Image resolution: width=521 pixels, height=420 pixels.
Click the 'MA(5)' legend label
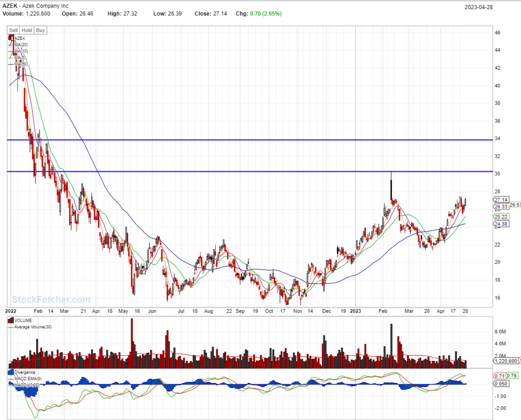click(x=20, y=58)
